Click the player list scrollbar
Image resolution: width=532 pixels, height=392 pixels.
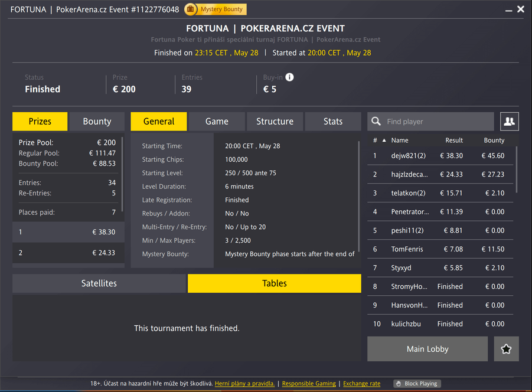tap(517, 169)
